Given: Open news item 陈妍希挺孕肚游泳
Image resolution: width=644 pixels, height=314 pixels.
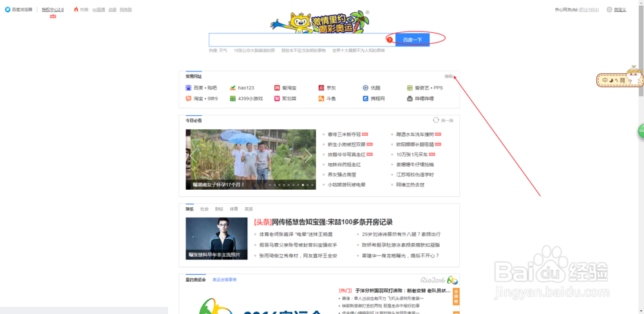Looking at the screenshot, I should pos(401,245).
